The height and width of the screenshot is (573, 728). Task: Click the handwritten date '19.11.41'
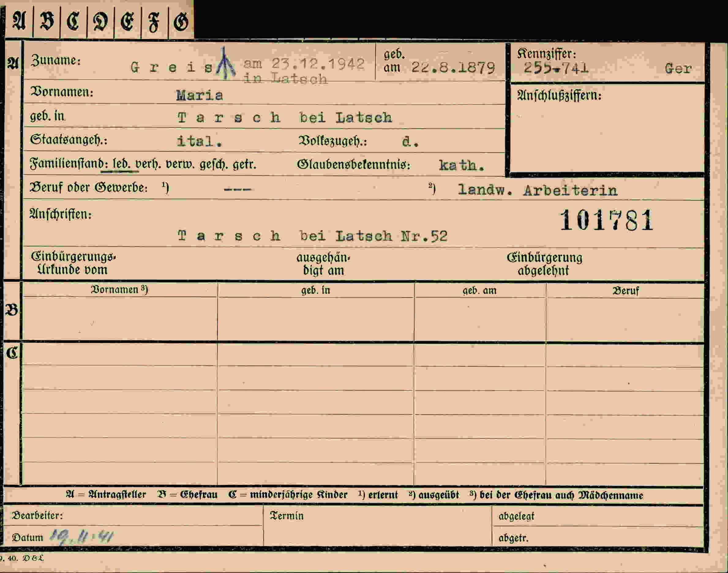click(x=81, y=537)
